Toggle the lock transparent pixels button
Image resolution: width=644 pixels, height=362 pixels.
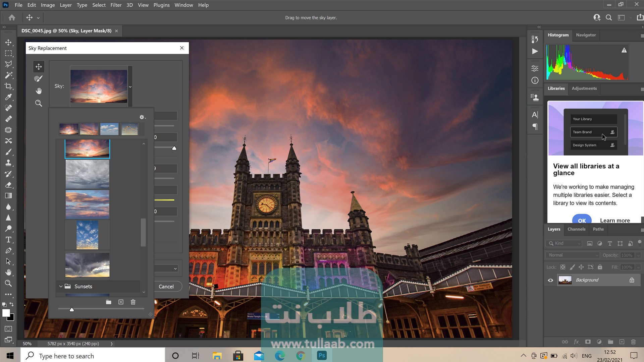(563, 267)
